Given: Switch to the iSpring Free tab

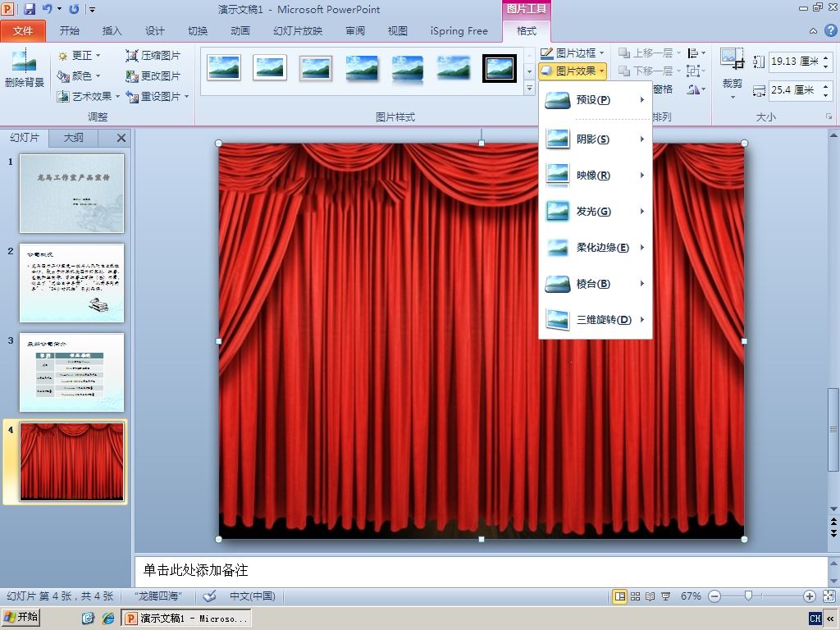Looking at the screenshot, I should tap(459, 31).
